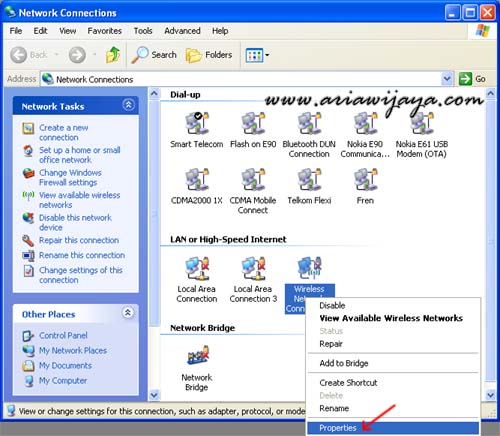
Task: Choose Add to Bridge context entry
Action: 393,363
